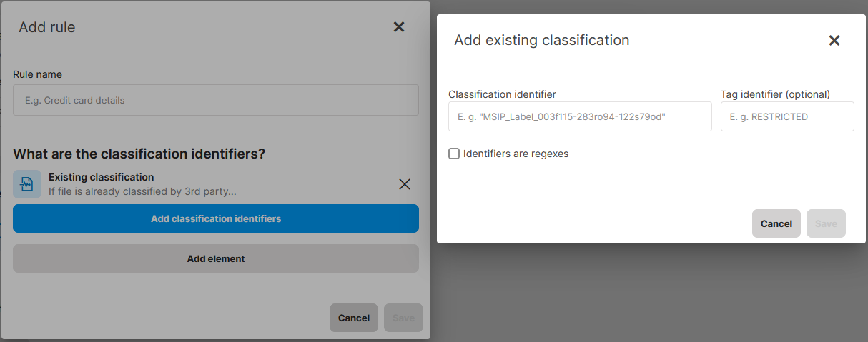Viewport: 868px width, 342px height.
Task: Cancel the Add rule dialog
Action: click(x=353, y=318)
